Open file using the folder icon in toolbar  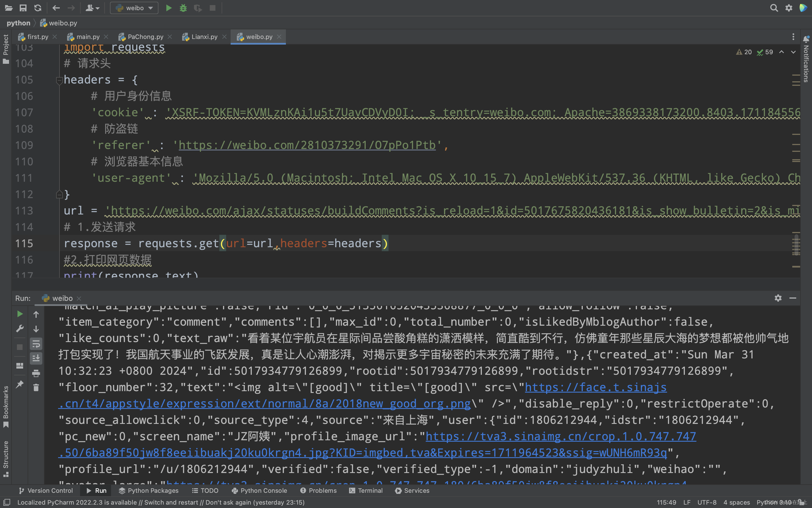(x=9, y=8)
